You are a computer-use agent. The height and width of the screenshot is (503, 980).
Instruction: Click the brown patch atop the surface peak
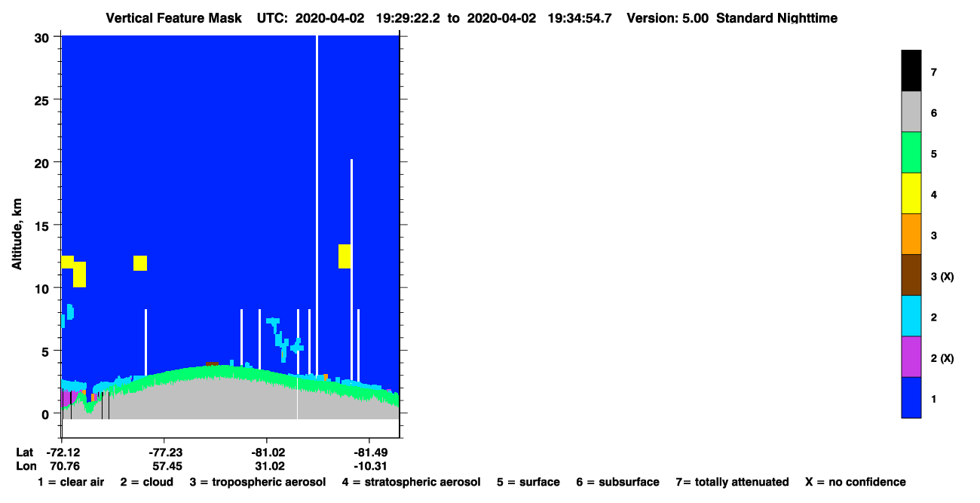[x=212, y=364]
